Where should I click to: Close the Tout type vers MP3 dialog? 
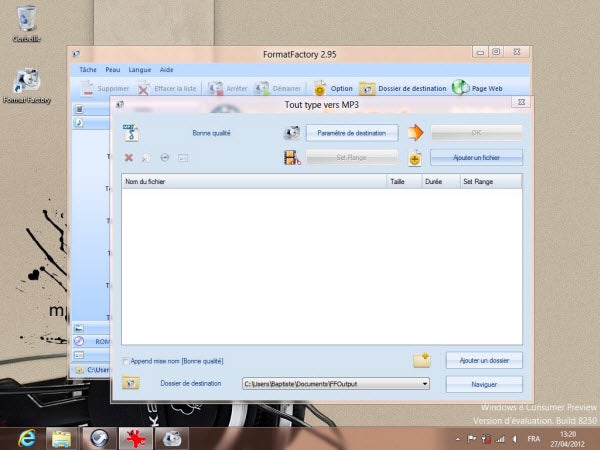click(x=521, y=102)
